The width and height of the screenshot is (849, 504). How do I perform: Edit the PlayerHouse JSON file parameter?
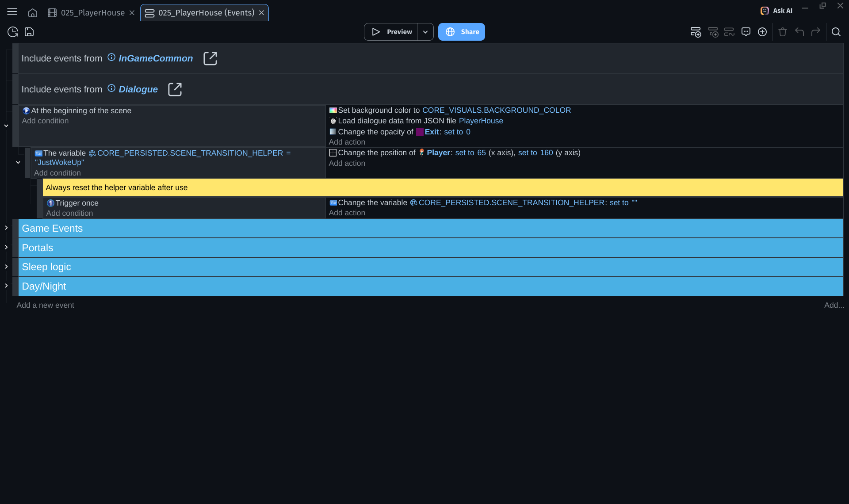[x=481, y=121]
